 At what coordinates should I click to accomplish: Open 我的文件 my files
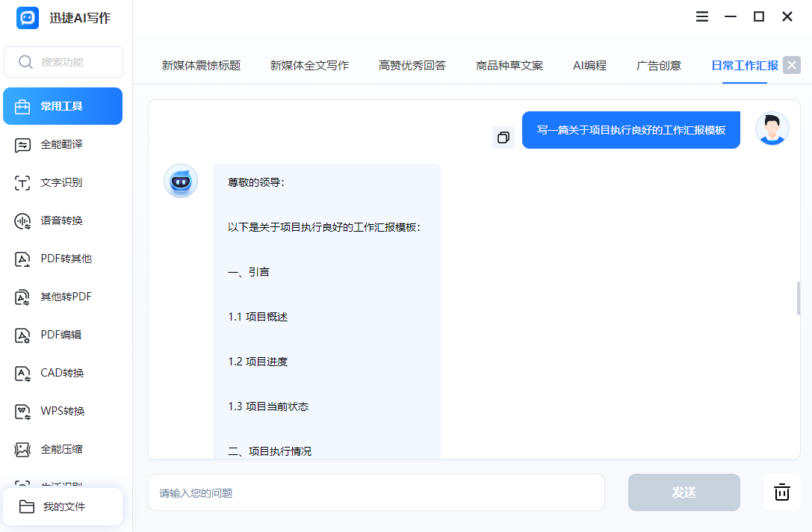click(x=63, y=507)
